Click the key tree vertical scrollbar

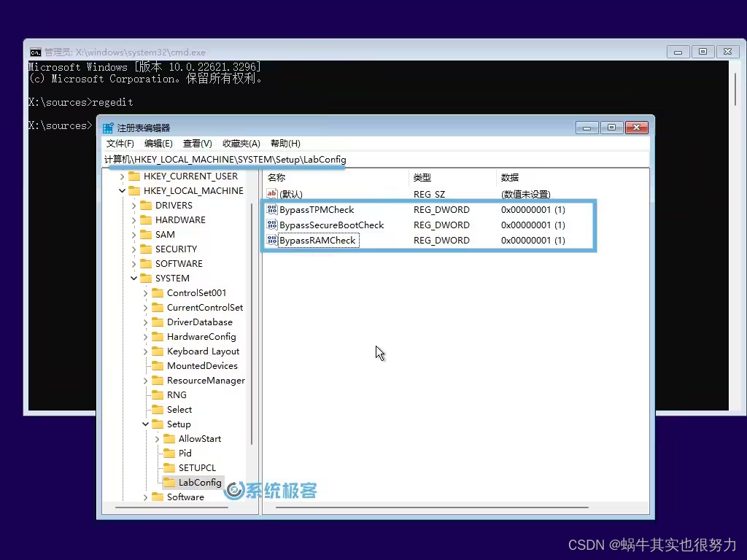pos(252,324)
